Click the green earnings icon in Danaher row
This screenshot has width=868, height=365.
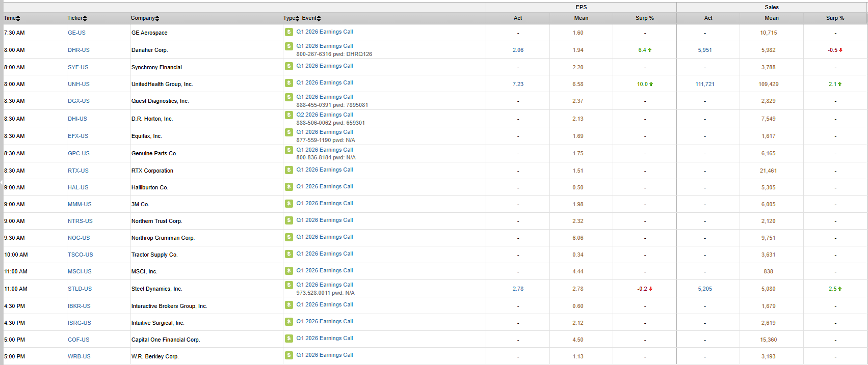(x=289, y=46)
